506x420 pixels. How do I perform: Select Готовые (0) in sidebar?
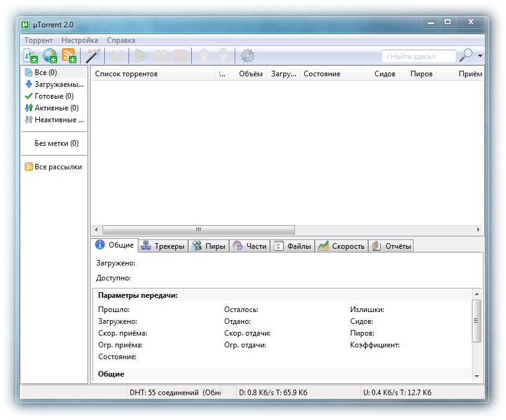[x=53, y=96]
